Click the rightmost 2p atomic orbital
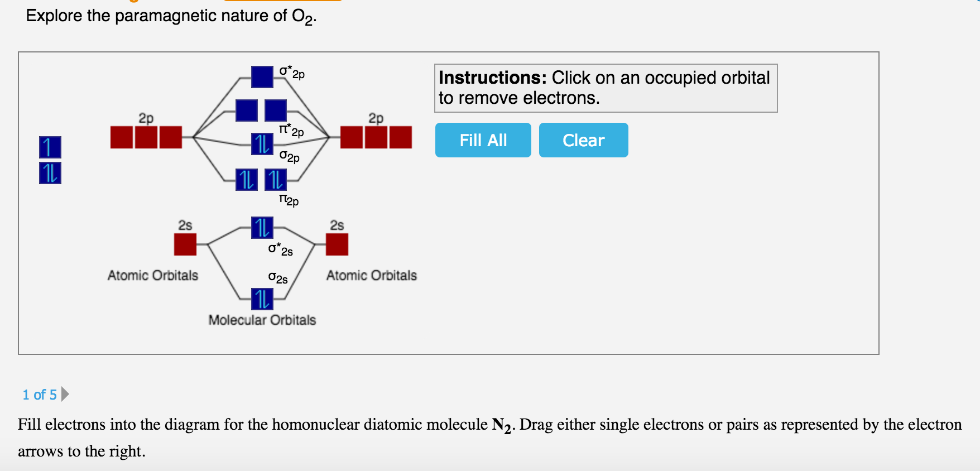The height and width of the screenshot is (471, 980). [x=401, y=136]
